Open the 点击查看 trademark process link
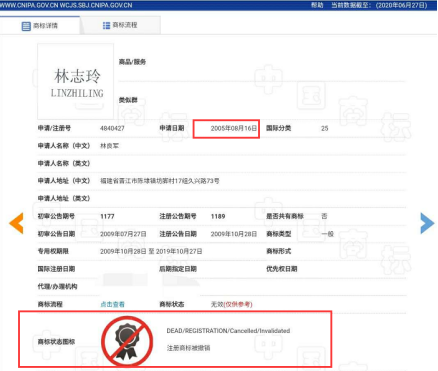438x371 pixels. pyautogui.click(x=112, y=304)
